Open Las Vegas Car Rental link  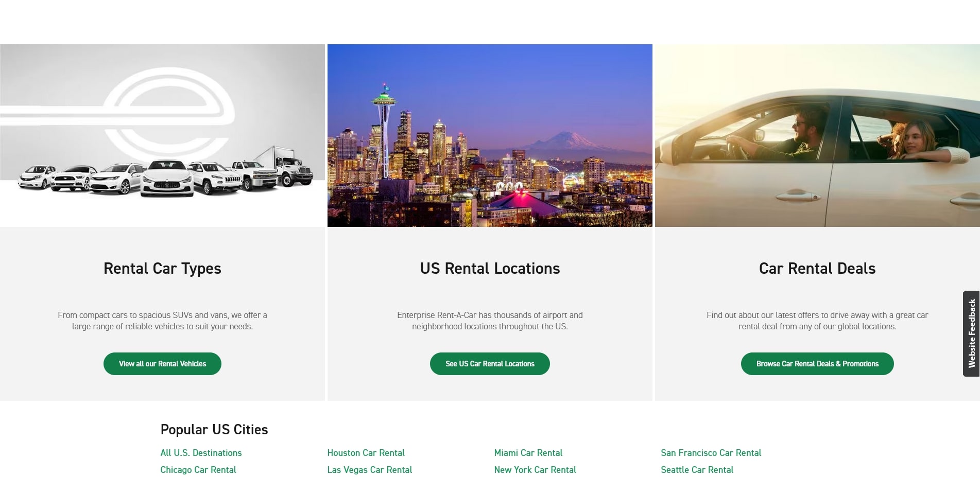tap(370, 470)
